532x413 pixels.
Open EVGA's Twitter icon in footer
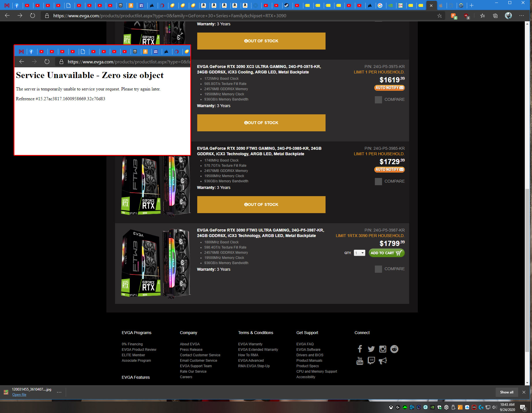pyautogui.click(x=371, y=349)
